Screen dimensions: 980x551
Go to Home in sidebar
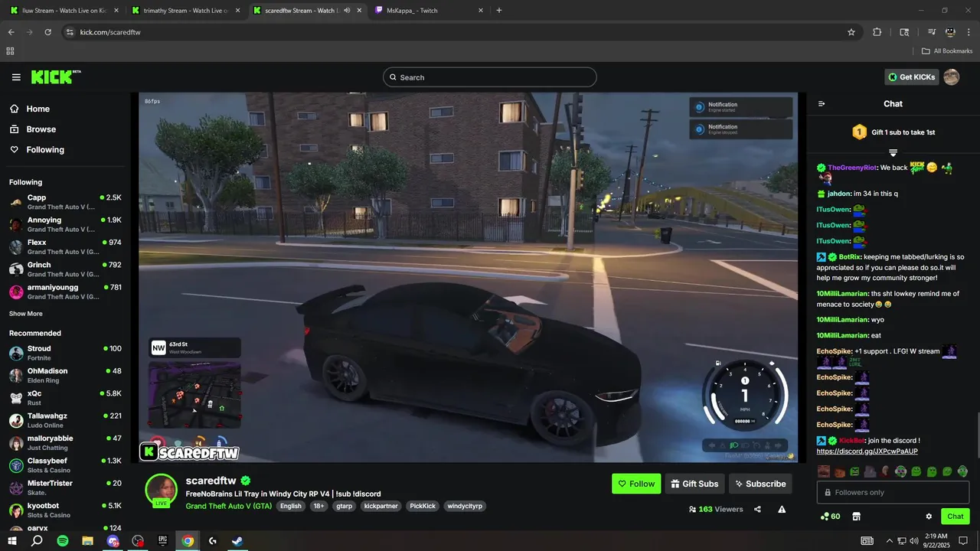pos(38,109)
